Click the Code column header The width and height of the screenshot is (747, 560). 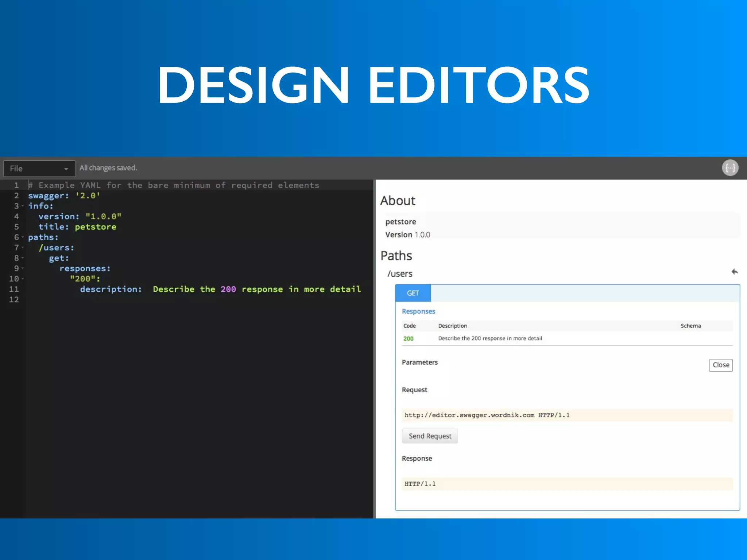tap(409, 326)
